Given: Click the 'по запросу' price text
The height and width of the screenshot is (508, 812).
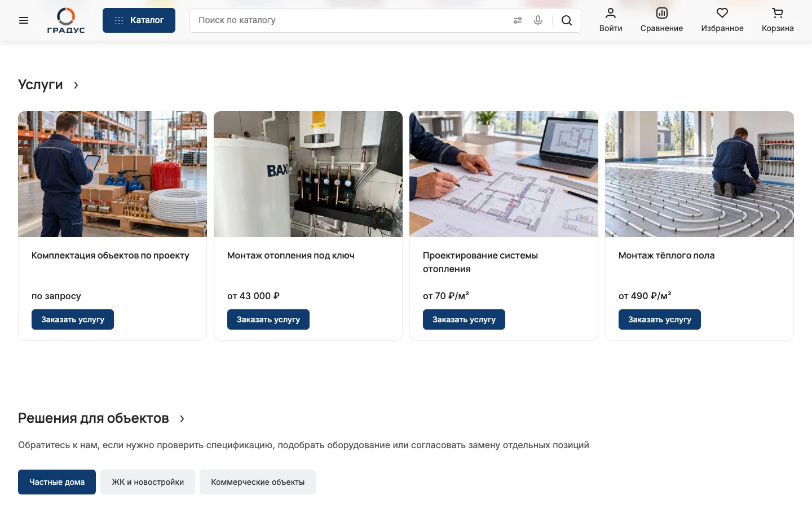Looking at the screenshot, I should point(56,296).
